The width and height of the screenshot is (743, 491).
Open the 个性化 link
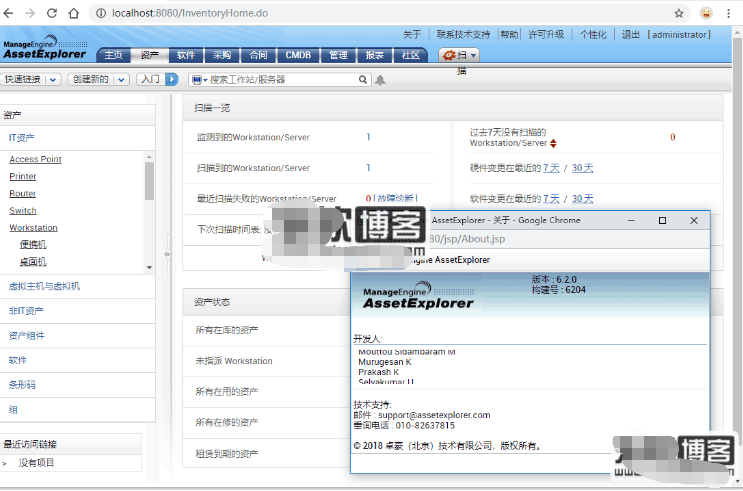pyautogui.click(x=593, y=35)
